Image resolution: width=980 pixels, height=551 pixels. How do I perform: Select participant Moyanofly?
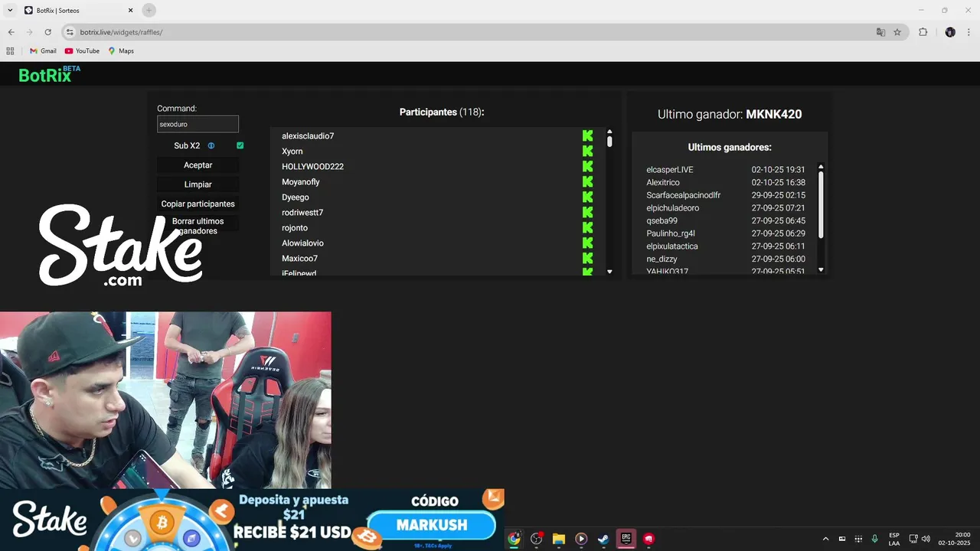tap(300, 182)
